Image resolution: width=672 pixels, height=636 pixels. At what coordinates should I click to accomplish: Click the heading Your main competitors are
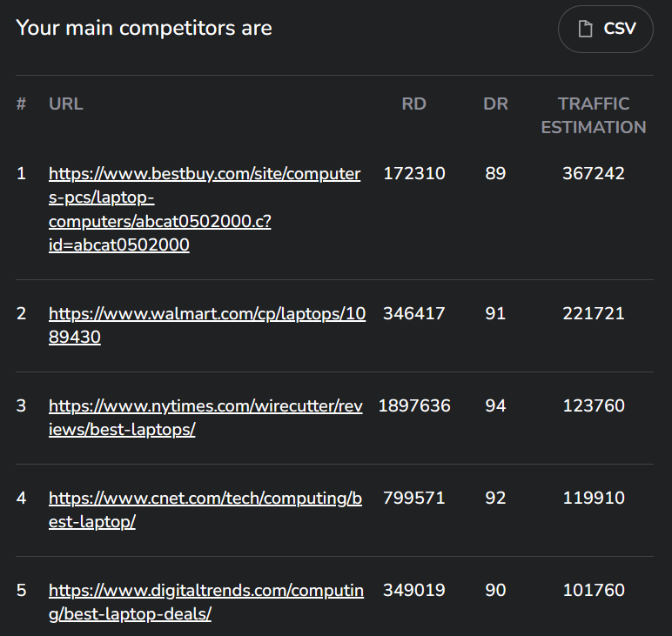pyautogui.click(x=144, y=28)
